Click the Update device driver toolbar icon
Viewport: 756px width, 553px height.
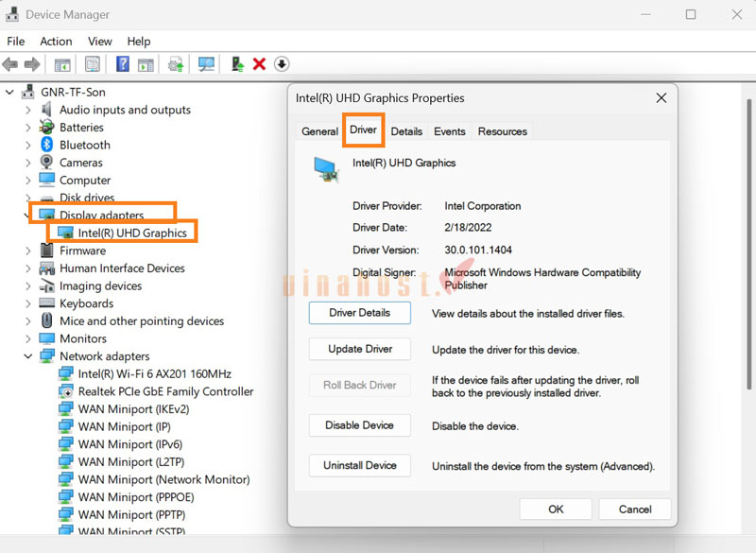(x=176, y=64)
